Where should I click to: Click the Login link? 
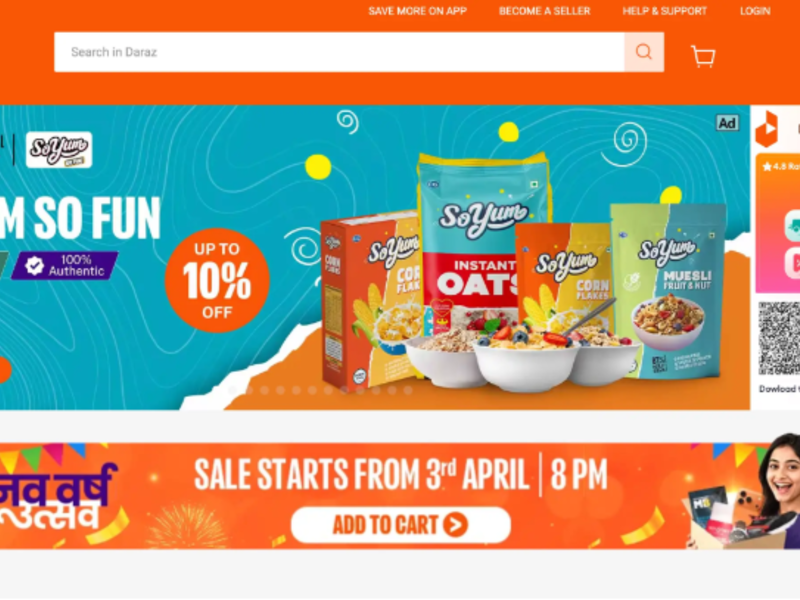coord(755,11)
